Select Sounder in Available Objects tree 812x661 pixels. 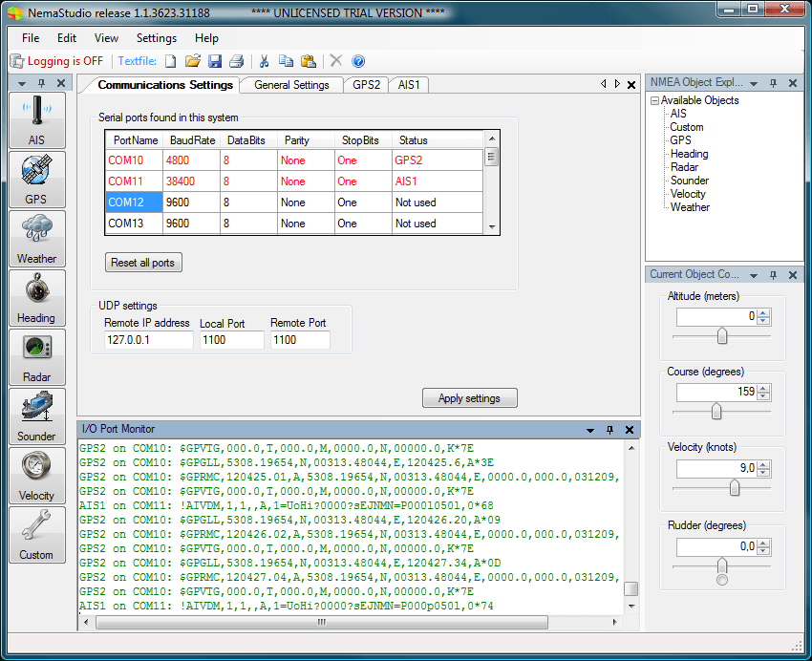click(690, 181)
